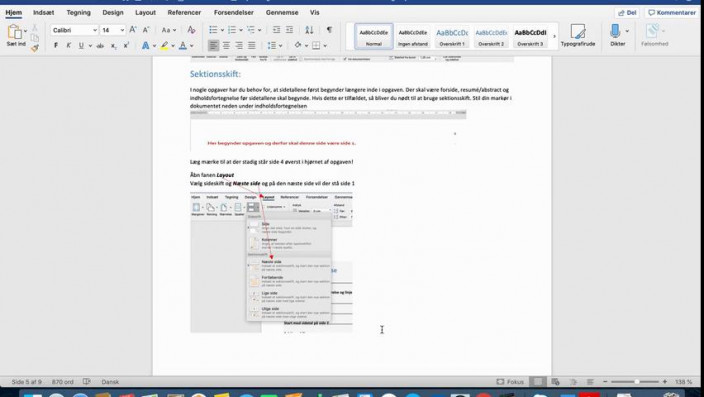This screenshot has height=397, width=704.
Task: Increase paragraph indent
Action: point(290,30)
